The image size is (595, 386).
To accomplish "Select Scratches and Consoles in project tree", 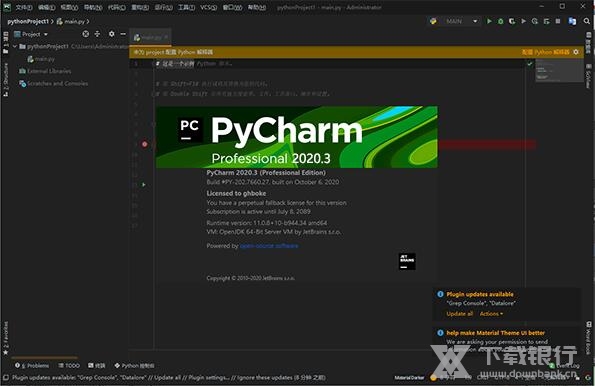I will point(54,83).
